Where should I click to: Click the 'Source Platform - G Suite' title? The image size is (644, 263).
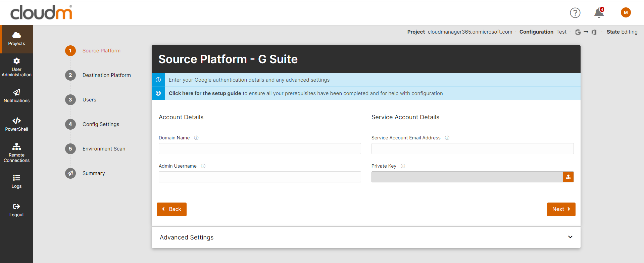click(x=228, y=59)
